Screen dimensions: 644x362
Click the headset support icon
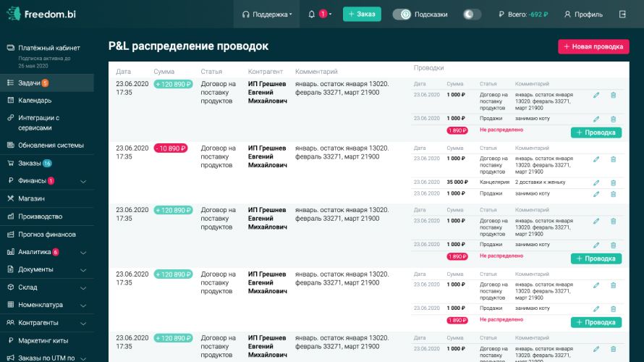coord(245,14)
